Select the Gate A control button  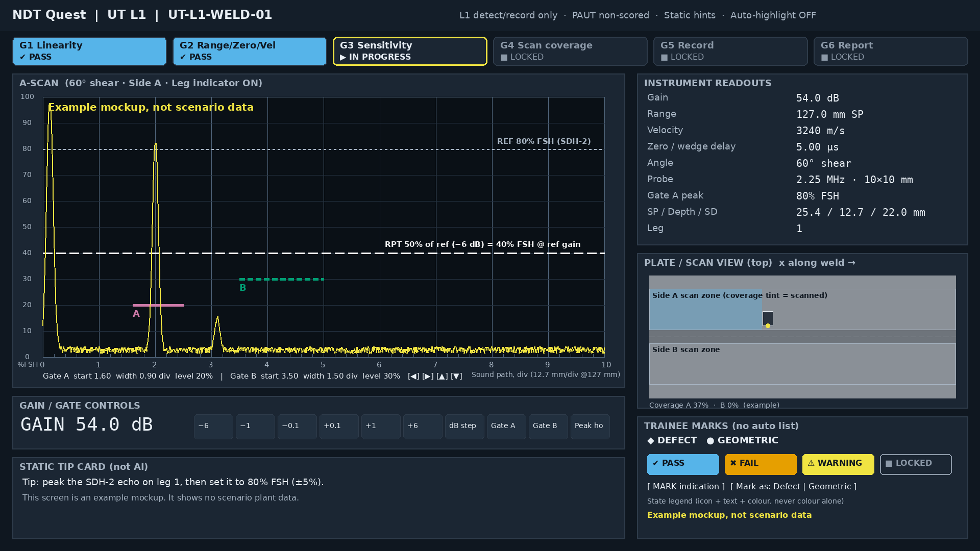506,427
